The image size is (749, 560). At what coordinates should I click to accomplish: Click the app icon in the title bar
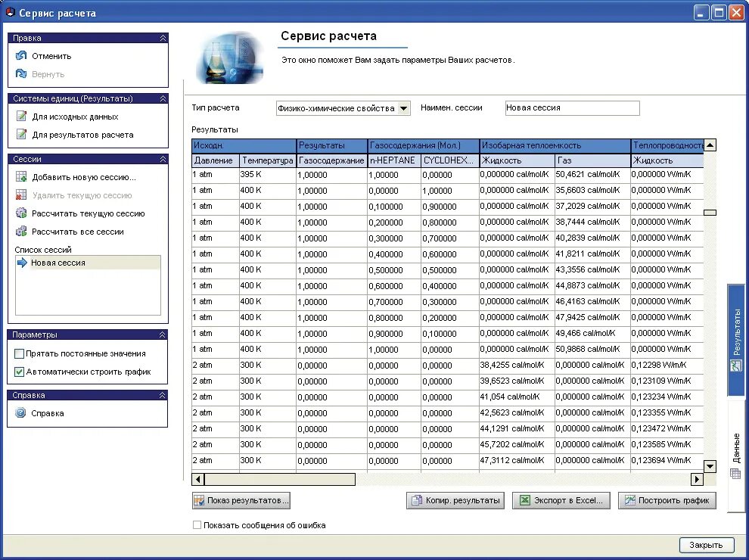click(x=10, y=11)
